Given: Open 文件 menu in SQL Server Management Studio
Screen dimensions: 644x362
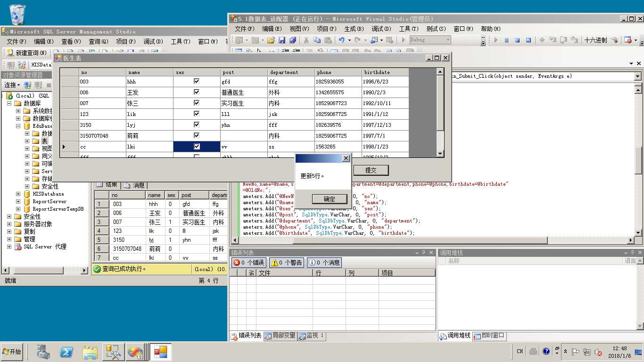Looking at the screenshot, I should coord(16,41).
